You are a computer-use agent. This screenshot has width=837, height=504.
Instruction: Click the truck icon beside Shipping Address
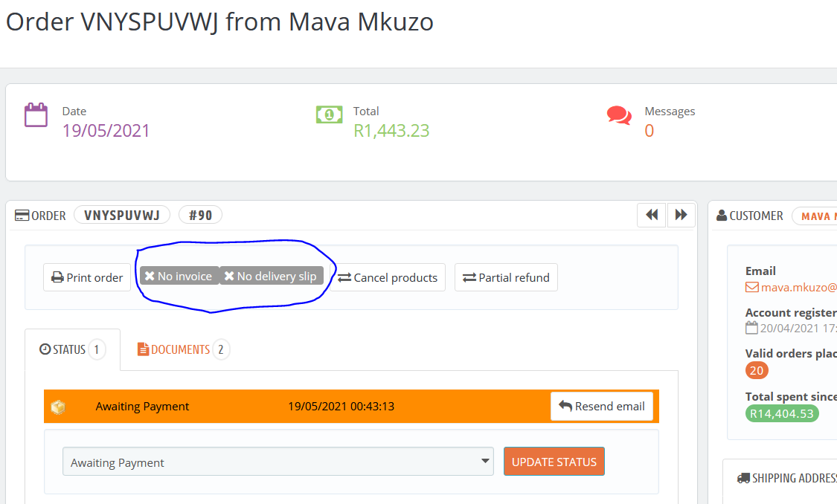click(743, 478)
